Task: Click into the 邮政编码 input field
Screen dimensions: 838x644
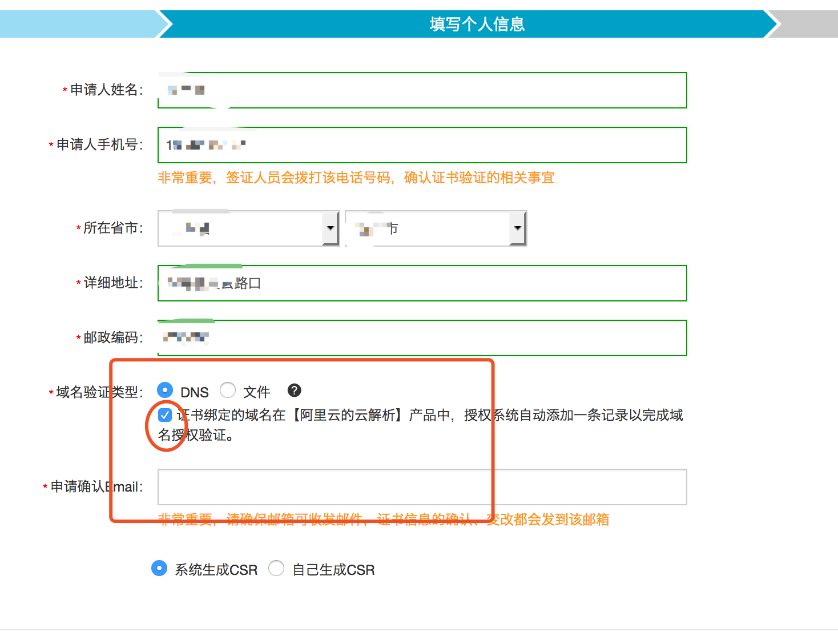Action: (422, 338)
